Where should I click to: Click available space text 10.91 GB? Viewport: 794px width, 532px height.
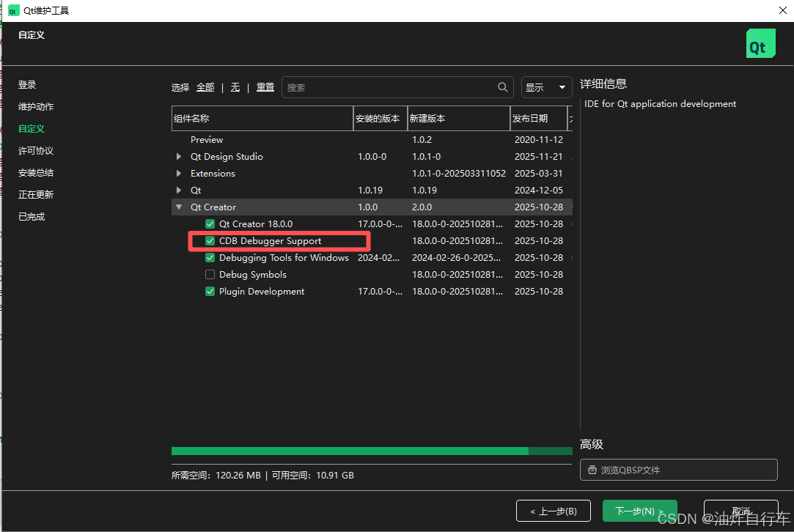point(335,476)
